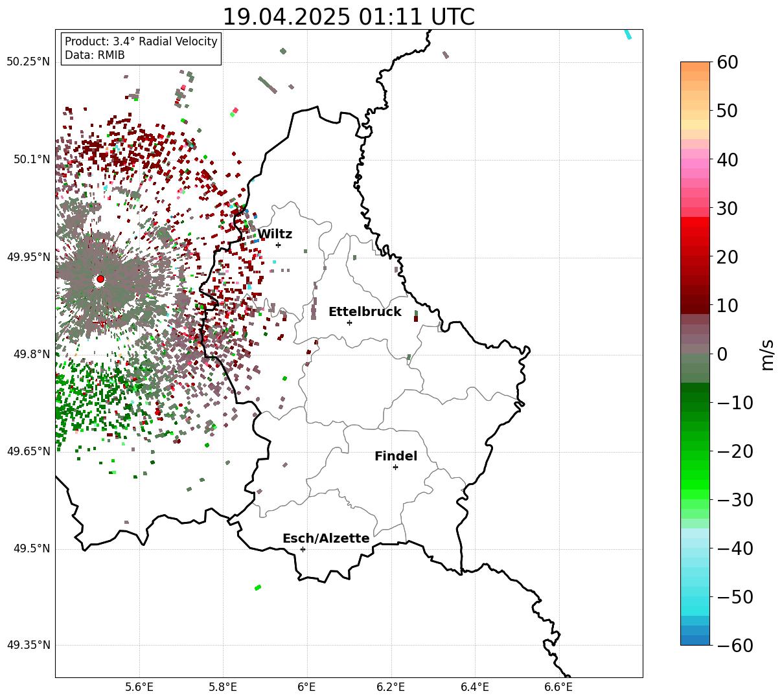
Task: Click the colorbar value −40
Action: [735, 548]
